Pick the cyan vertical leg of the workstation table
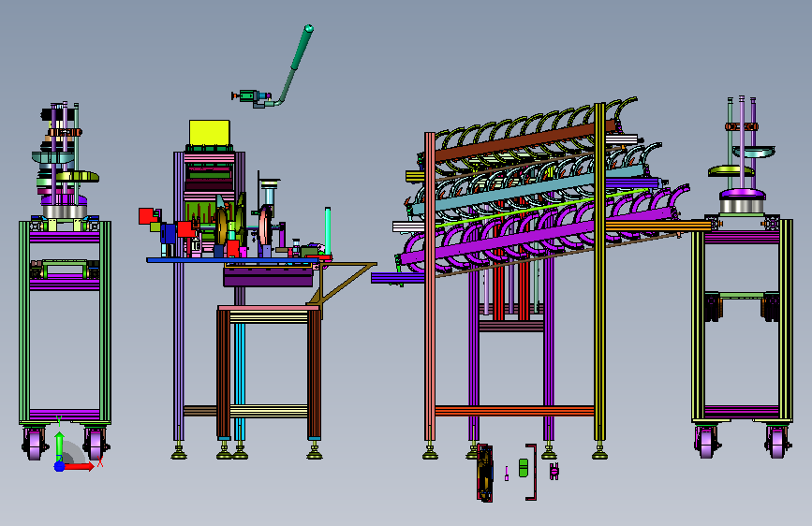The width and height of the screenshot is (812, 526). (x=239, y=382)
